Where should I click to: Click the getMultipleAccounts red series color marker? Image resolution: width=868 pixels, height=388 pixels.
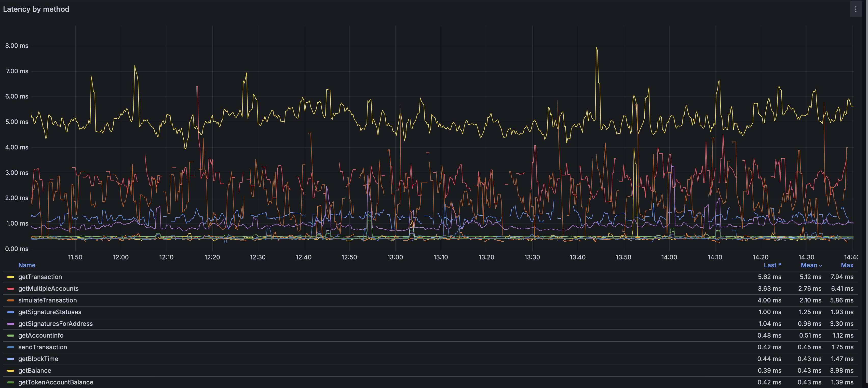point(10,289)
